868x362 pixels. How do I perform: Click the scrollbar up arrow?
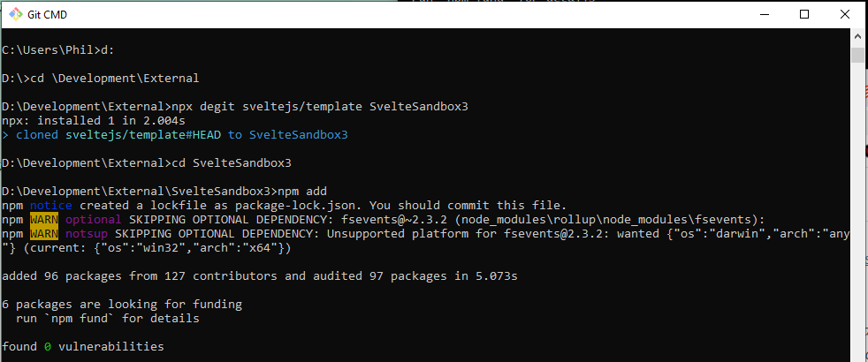pyautogui.click(x=857, y=38)
